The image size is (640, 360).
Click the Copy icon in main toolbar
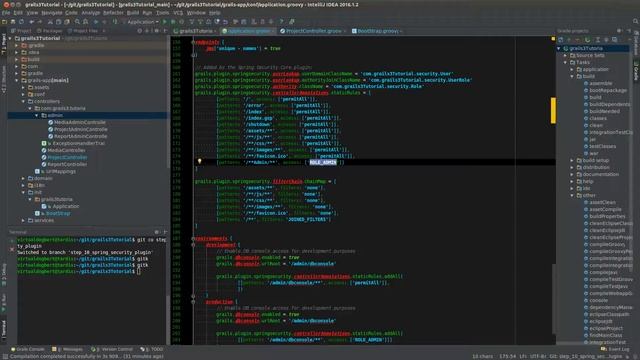tap(58, 22)
